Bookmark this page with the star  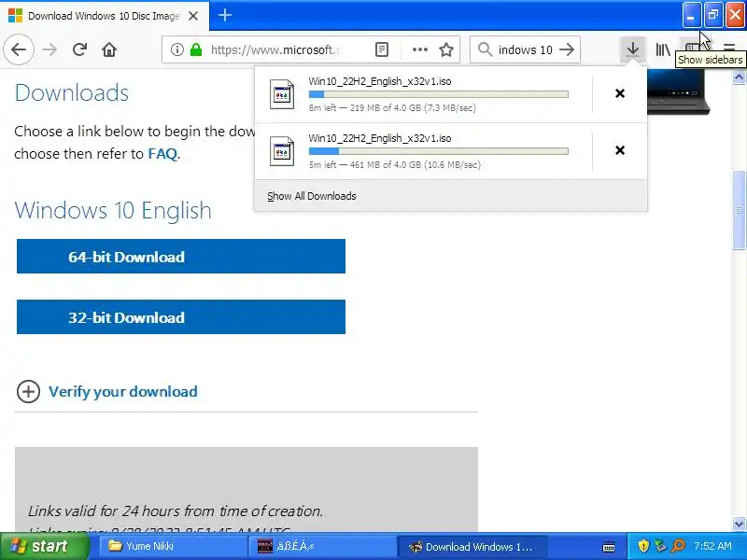tap(446, 49)
